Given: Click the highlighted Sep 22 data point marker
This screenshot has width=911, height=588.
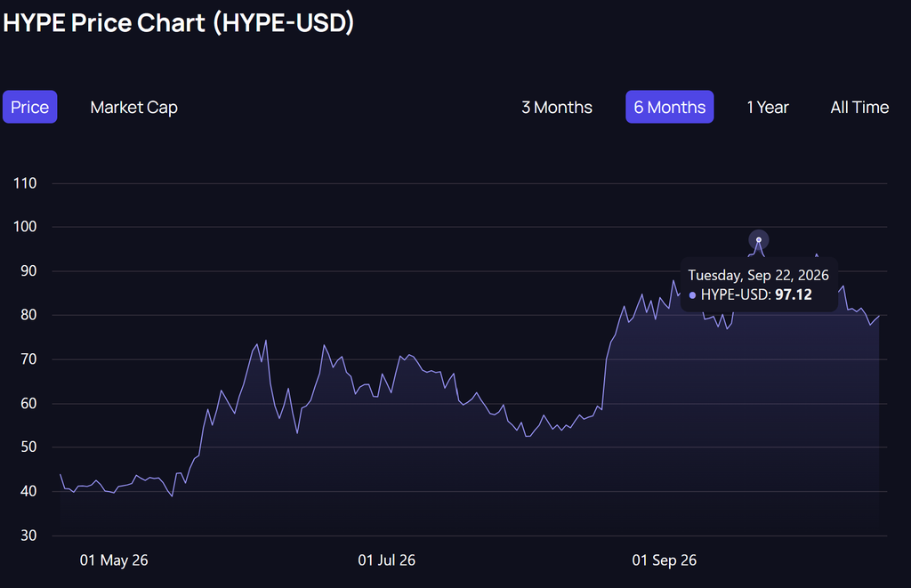Looking at the screenshot, I should tap(759, 239).
